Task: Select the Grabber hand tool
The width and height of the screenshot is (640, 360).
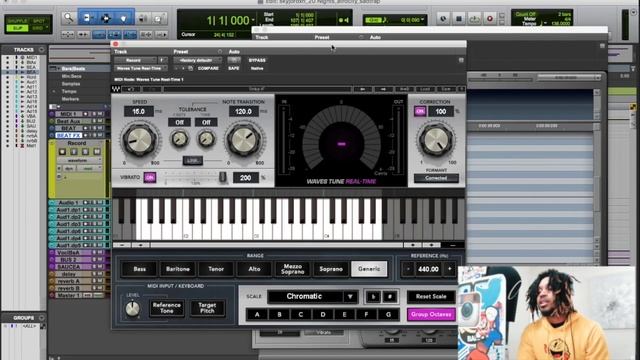Action: tap(124, 18)
